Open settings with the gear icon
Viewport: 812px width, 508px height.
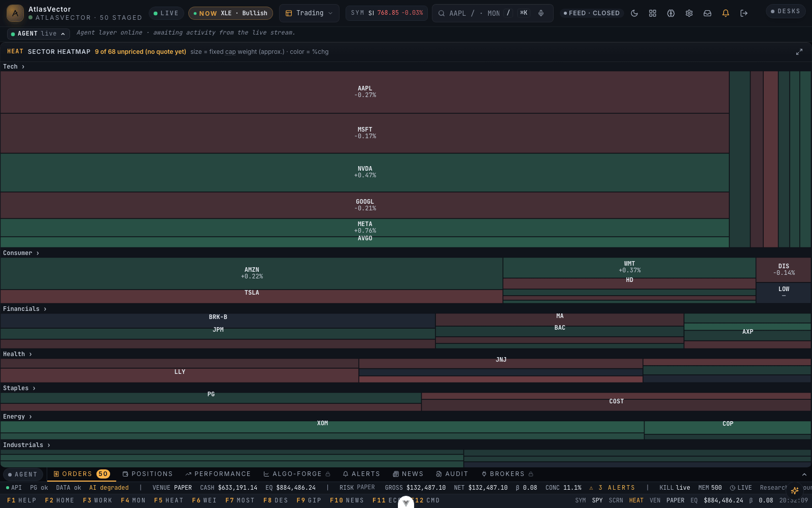point(689,13)
